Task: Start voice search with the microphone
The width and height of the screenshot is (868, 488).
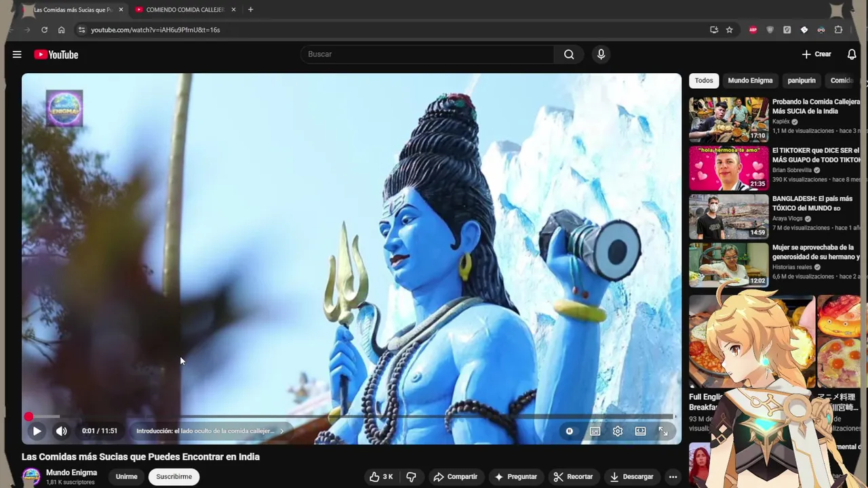Action: (x=601, y=54)
